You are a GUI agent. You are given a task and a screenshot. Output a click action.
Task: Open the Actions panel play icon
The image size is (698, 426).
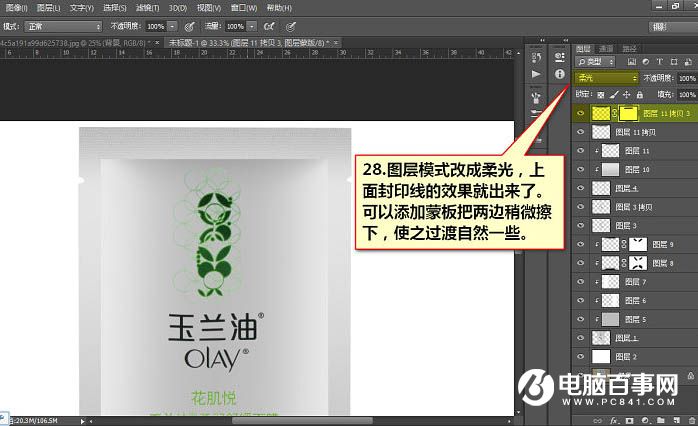tap(536, 74)
